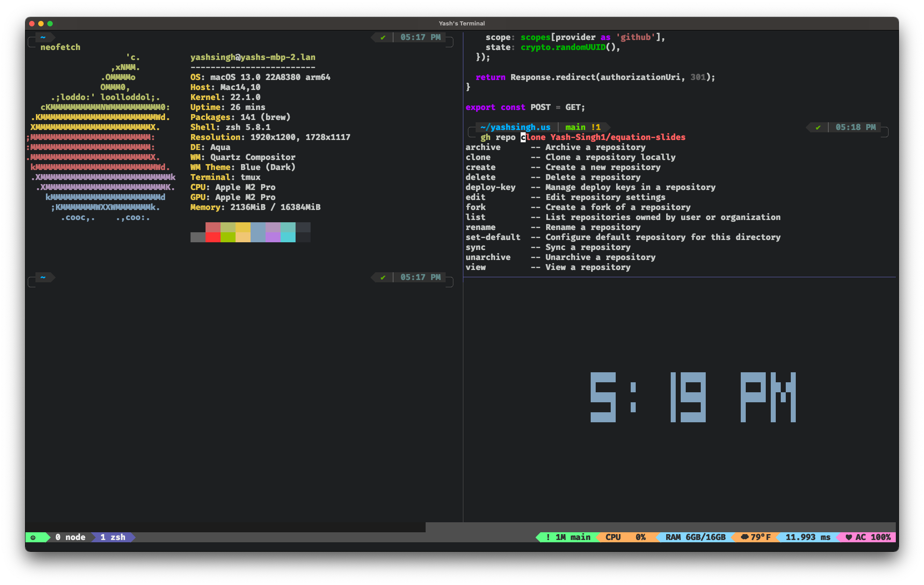
Task: Click the large 5:19 PM tmux clock
Action: pos(693,397)
